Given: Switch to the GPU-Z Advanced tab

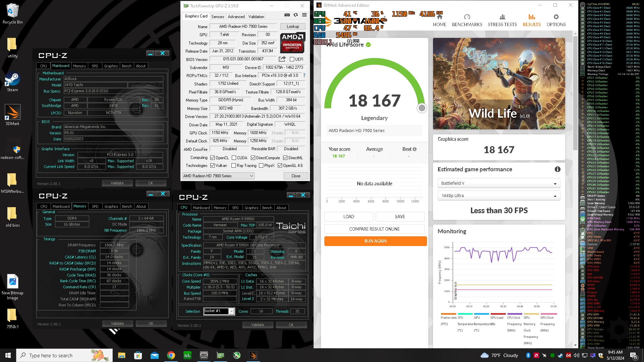Looking at the screenshot, I should point(236,16).
